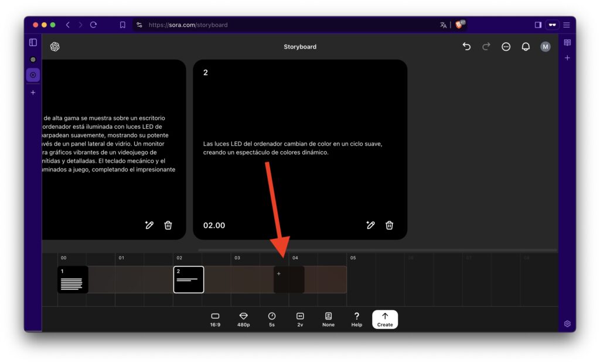Bookmark this page with the bookmark icon
600x364 pixels.
[x=122, y=25]
